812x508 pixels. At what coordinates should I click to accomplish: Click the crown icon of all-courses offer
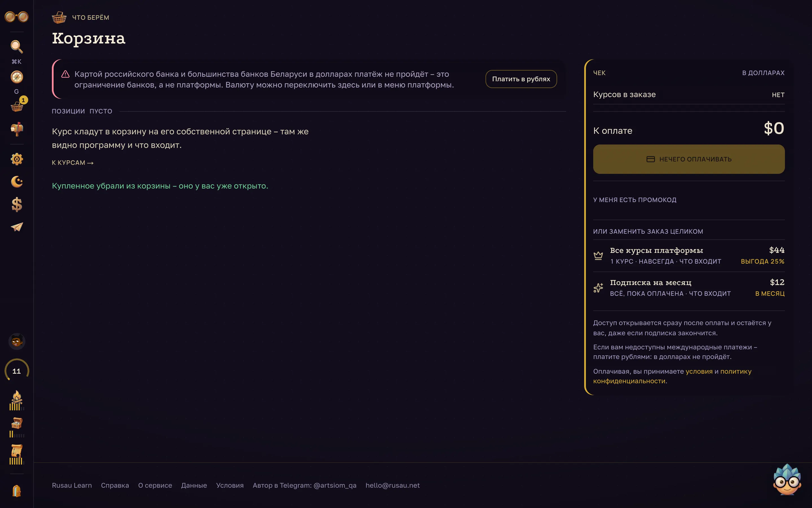click(x=598, y=256)
